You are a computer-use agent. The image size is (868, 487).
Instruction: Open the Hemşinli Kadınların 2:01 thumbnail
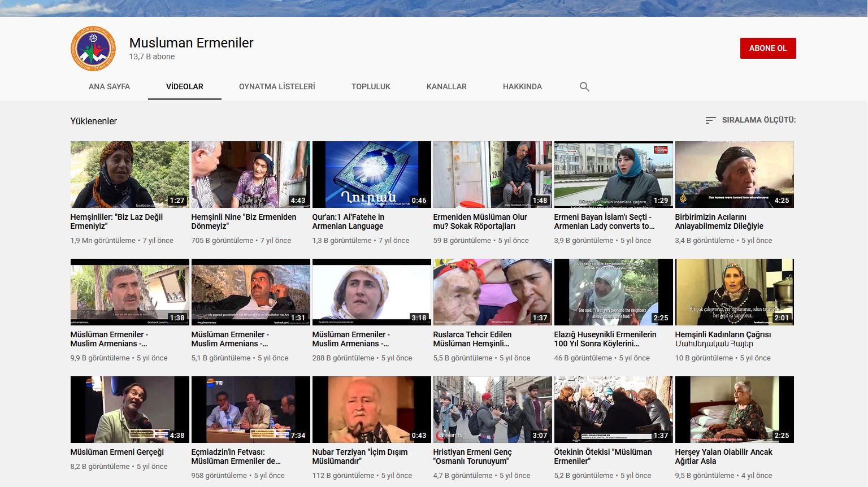pos(735,292)
